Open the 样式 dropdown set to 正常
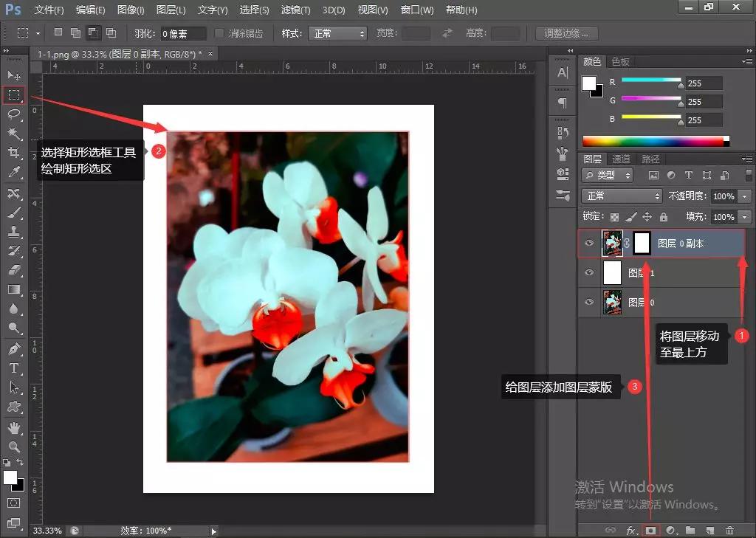 point(338,34)
